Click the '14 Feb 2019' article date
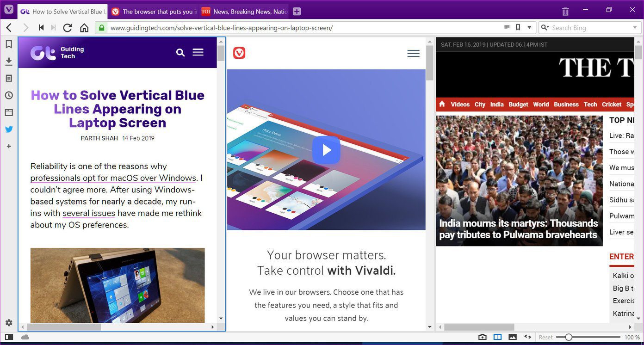Viewport: 644px width, 345px height. click(x=138, y=138)
